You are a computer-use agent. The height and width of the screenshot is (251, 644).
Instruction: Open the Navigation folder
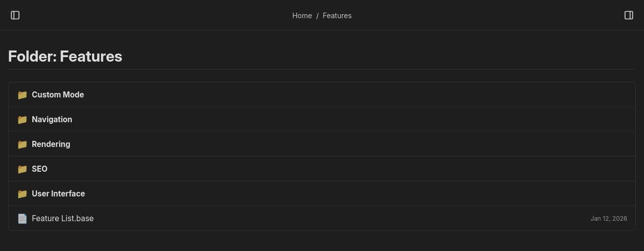[x=52, y=120]
